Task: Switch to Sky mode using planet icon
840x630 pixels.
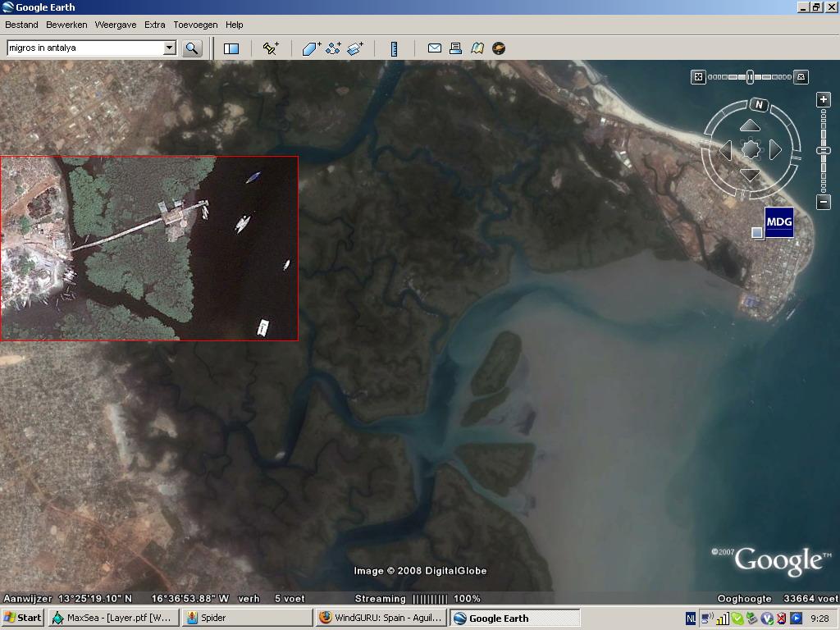Action: (499, 48)
